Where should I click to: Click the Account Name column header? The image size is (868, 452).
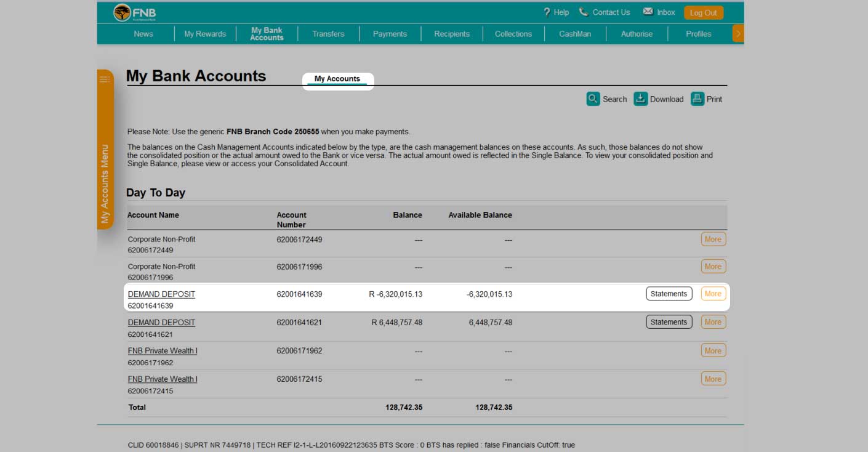(153, 215)
